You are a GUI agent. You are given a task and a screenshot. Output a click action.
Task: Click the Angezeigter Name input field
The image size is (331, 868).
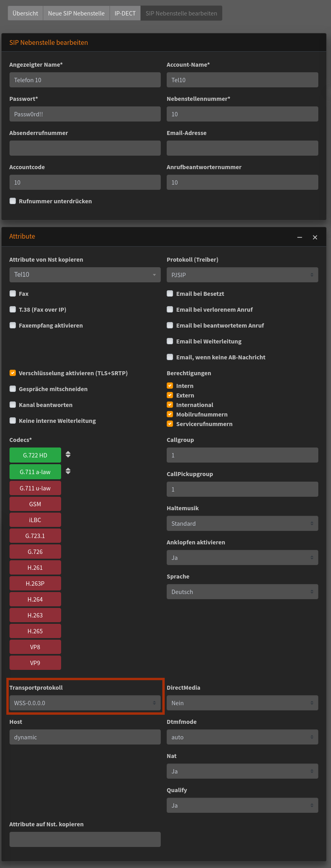click(x=85, y=80)
